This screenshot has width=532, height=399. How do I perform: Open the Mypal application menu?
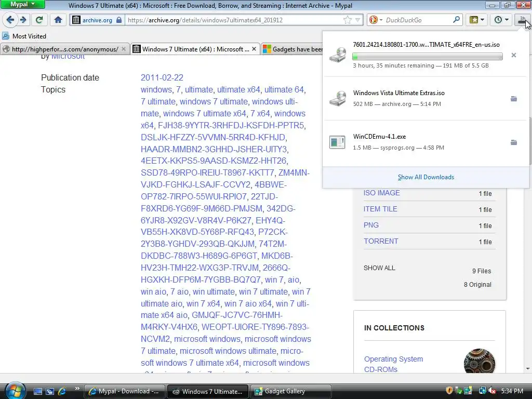pyautogui.click(x=22, y=4)
